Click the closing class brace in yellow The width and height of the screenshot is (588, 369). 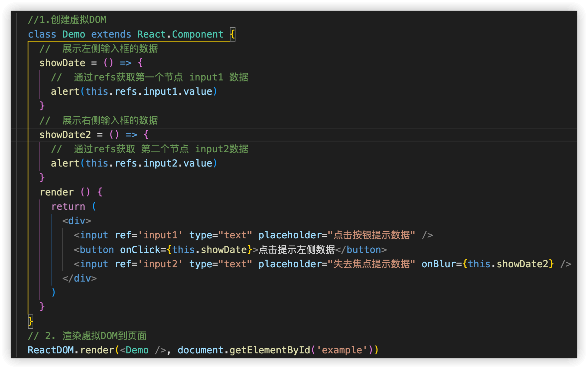coord(30,321)
